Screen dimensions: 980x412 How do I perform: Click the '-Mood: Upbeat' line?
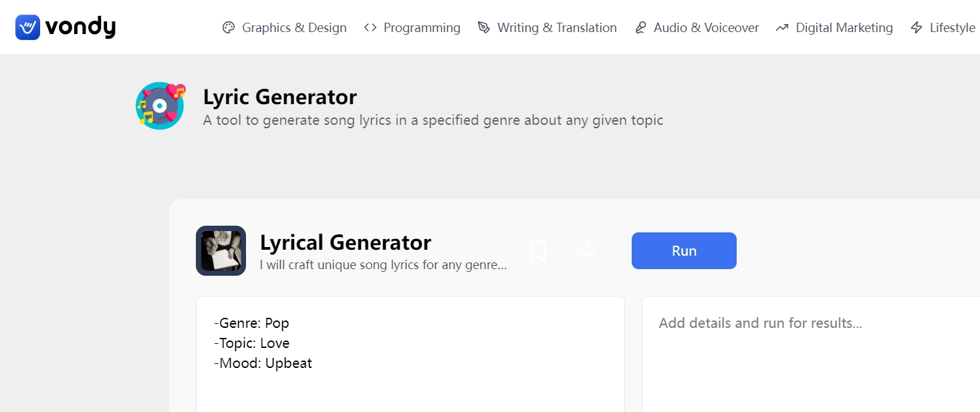(x=263, y=363)
